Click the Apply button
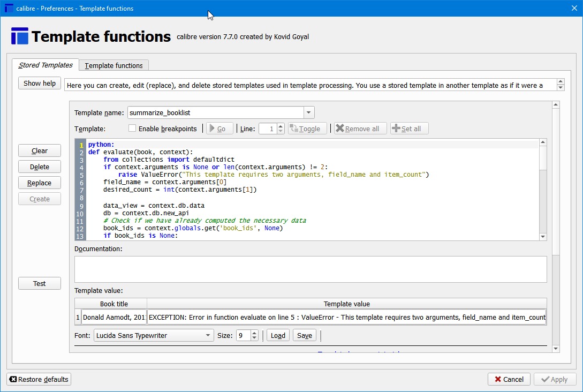 point(555,379)
